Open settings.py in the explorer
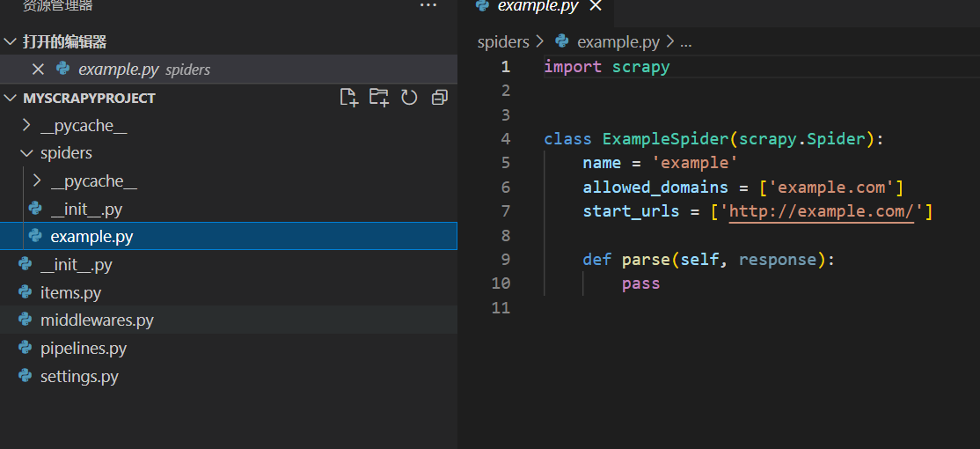Viewport: 980px width, 449px height. pos(229,377)
